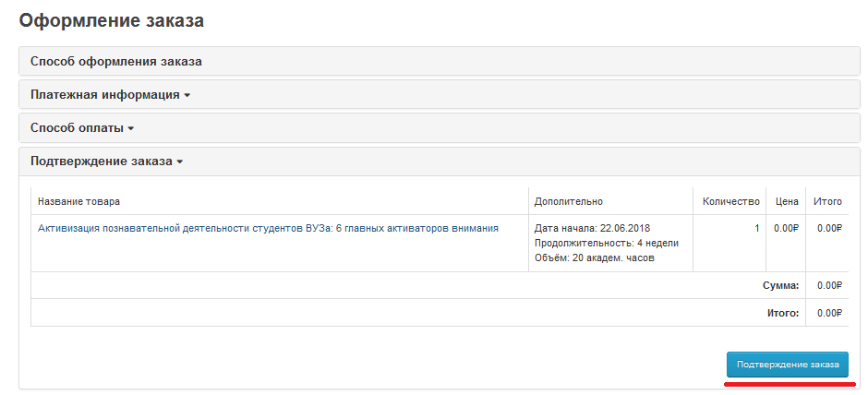
Task: Click the 'Оформление заказа' page heading
Action: point(111,19)
